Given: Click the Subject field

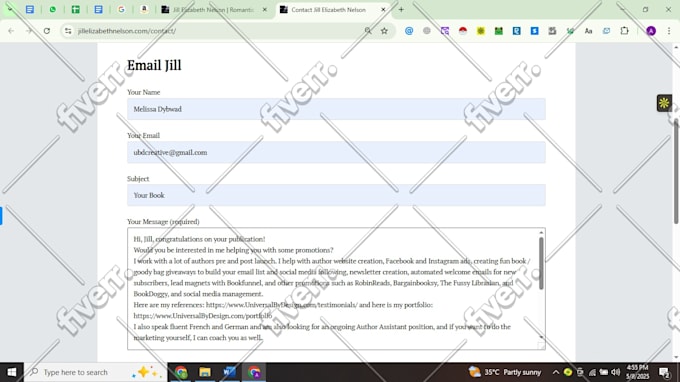Looking at the screenshot, I should click(336, 195).
